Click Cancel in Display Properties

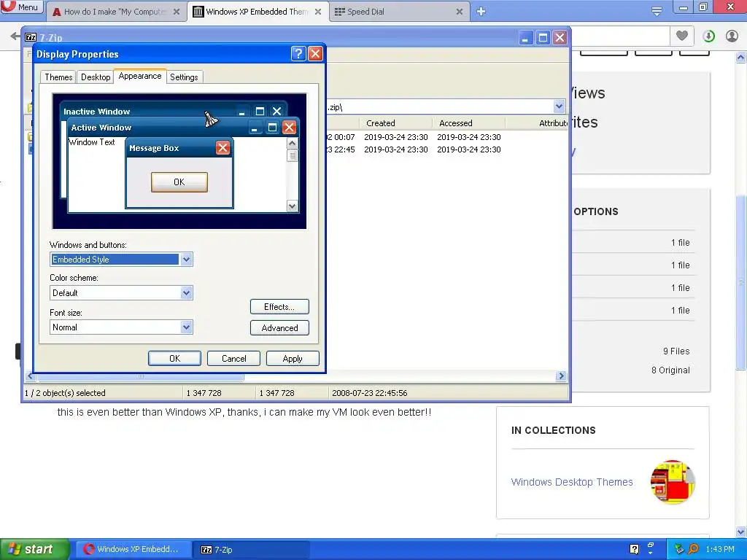pyautogui.click(x=233, y=358)
